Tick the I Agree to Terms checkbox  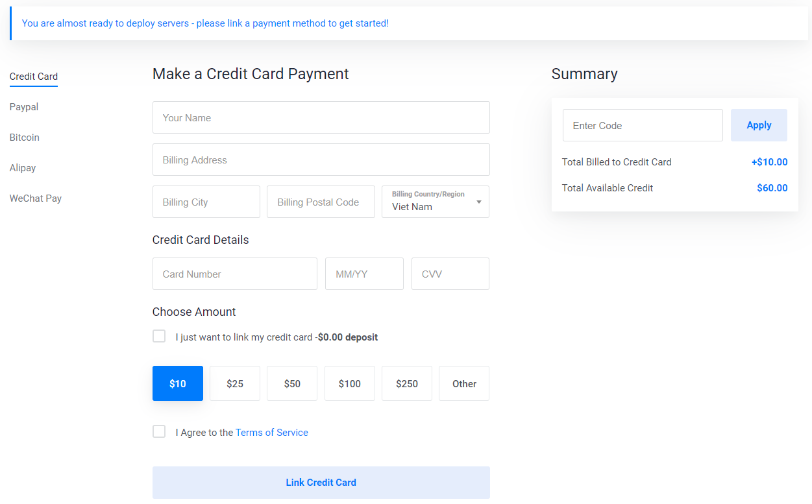[159, 431]
